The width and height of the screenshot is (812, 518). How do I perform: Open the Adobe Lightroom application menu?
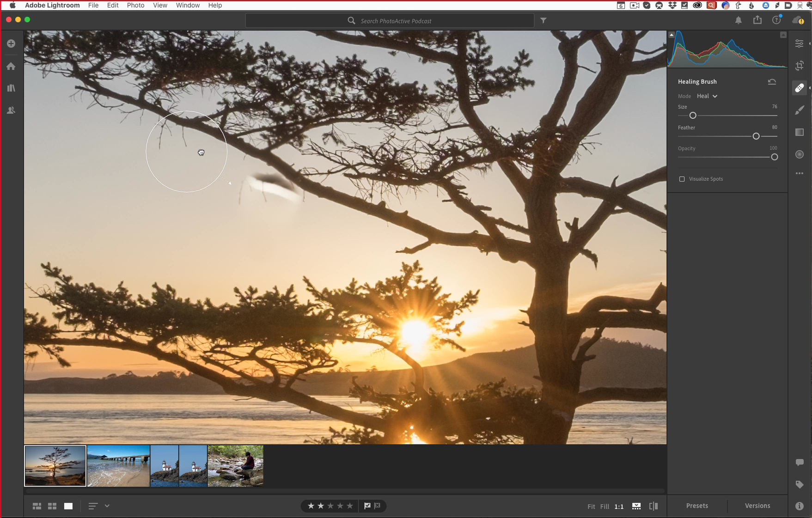pyautogui.click(x=52, y=5)
